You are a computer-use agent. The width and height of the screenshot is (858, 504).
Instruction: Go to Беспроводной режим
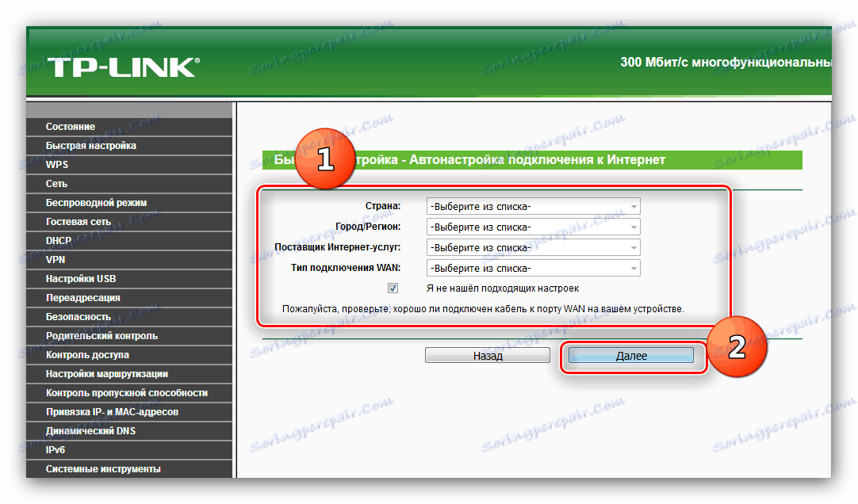[x=129, y=203]
